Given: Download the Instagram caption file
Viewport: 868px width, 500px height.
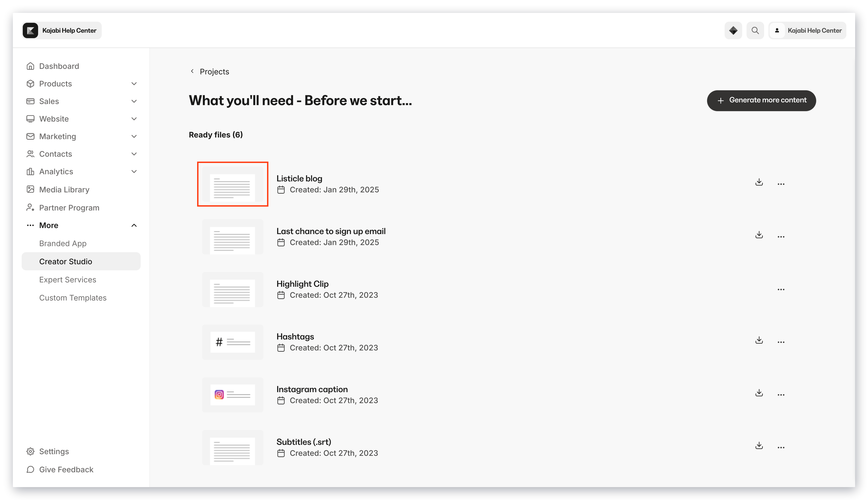Looking at the screenshot, I should click(759, 393).
